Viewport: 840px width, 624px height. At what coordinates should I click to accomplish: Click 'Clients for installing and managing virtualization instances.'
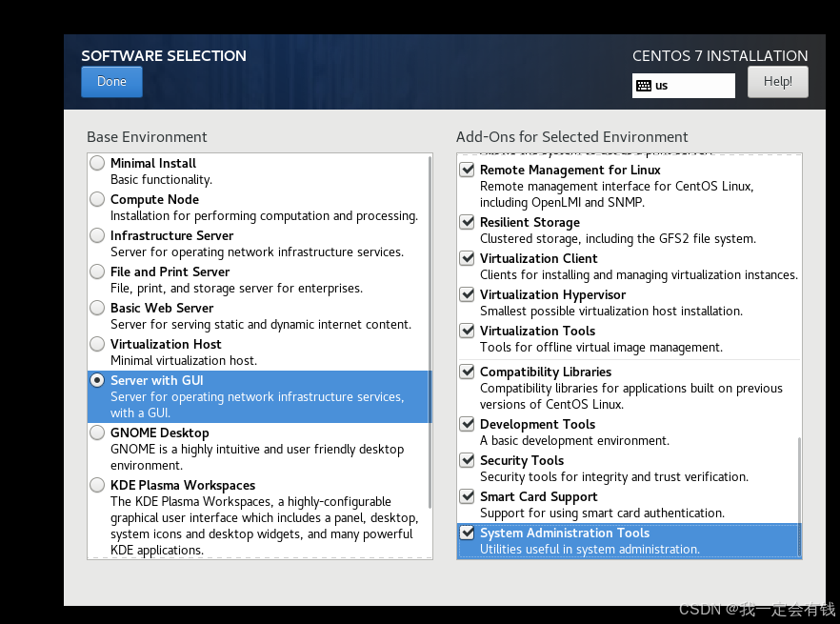(x=638, y=275)
